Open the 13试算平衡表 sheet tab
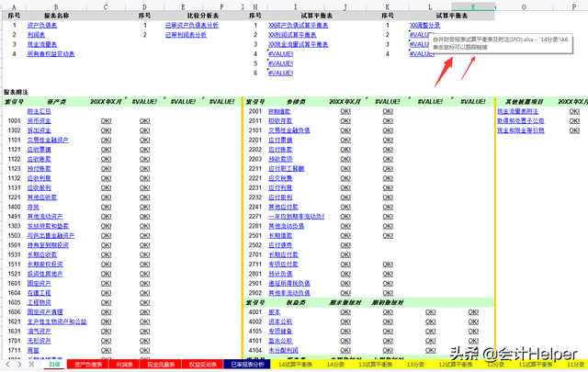Screen dimensions: 588x372 coord(376,364)
